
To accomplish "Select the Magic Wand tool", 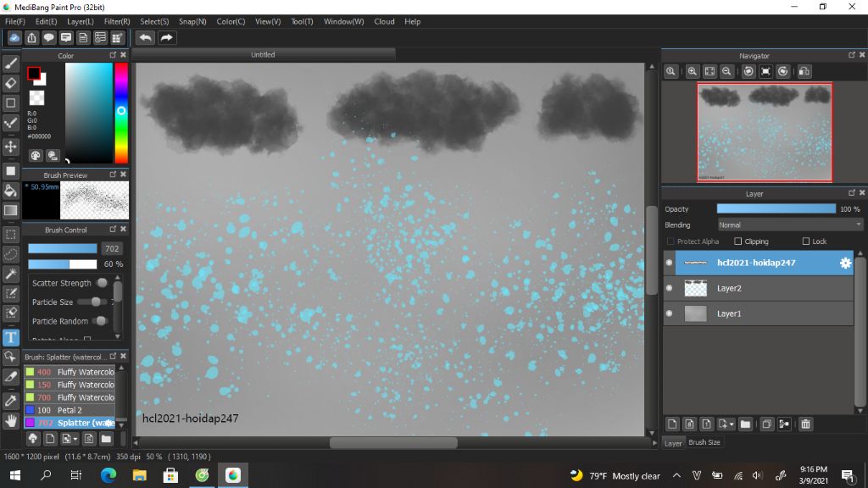I will 10,274.
